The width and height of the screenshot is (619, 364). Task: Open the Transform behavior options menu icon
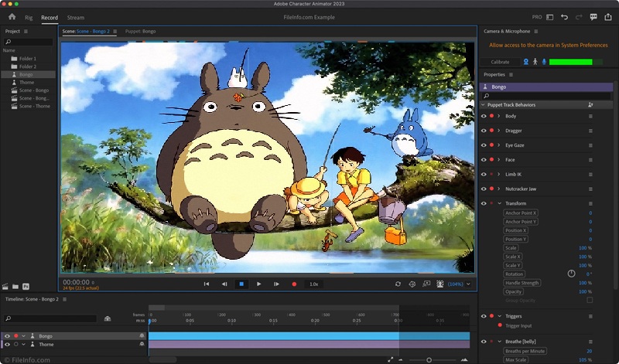[590, 203]
